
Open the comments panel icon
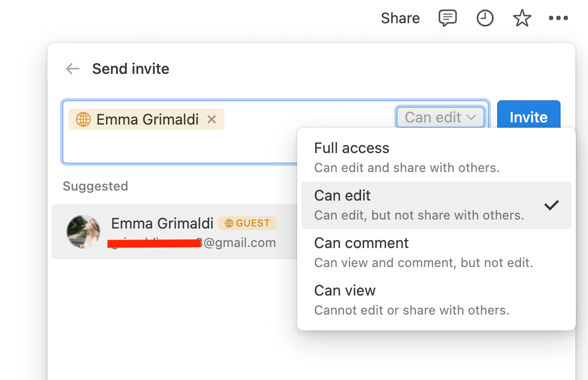click(447, 18)
